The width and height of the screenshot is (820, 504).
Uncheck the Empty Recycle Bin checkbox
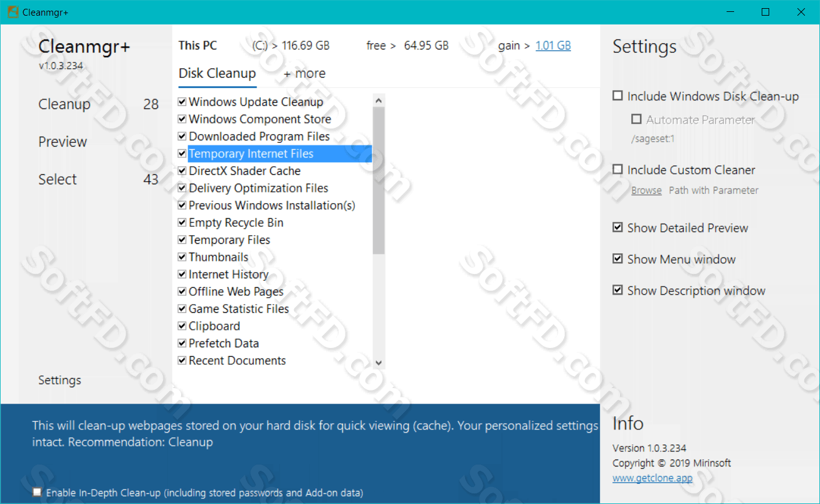tap(182, 222)
